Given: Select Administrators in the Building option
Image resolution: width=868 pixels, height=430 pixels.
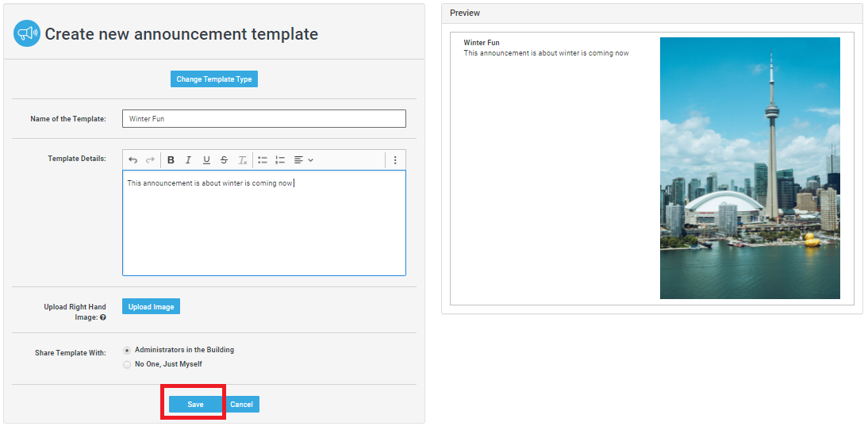Looking at the screenshot, I should click(127, 350).
